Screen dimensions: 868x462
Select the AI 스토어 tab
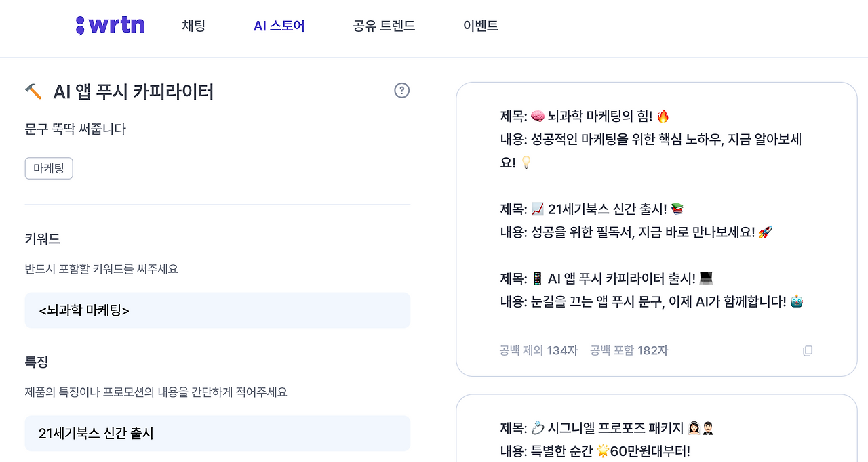tap(279, 25)
